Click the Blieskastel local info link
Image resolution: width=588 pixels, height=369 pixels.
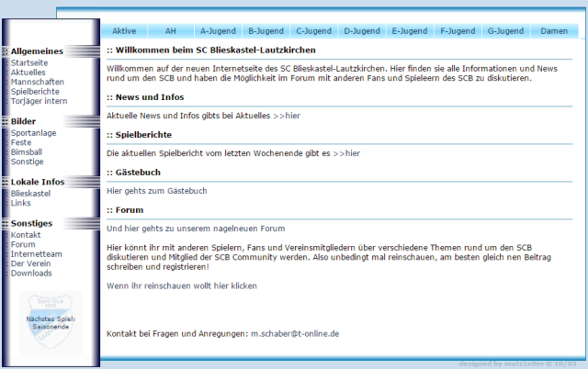pos(30,194)
